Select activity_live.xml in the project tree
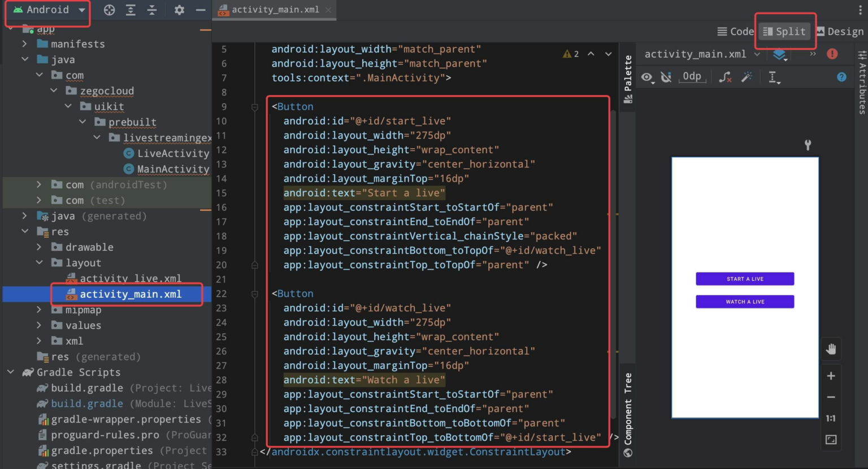868x469 pixels. tap(131, 278)
